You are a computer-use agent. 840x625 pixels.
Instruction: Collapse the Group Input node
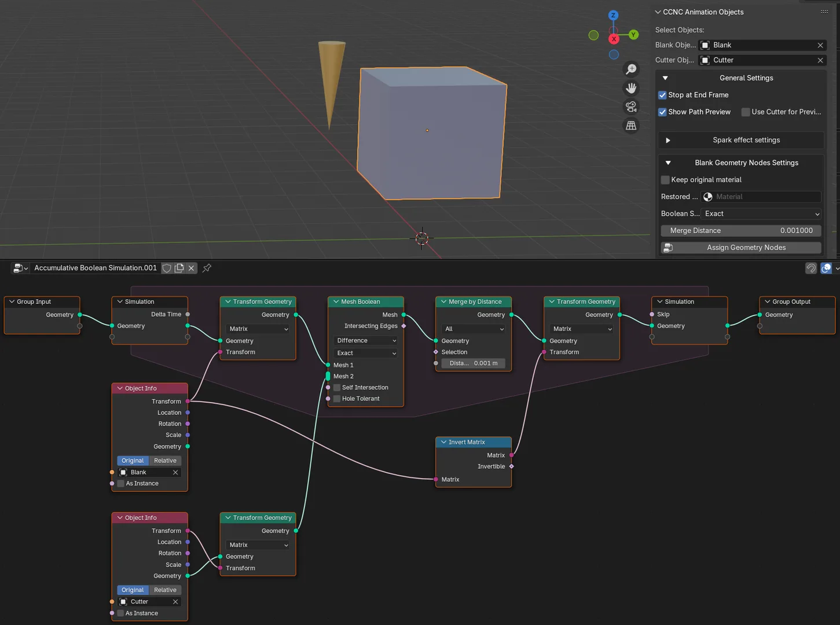coord(12,302)
